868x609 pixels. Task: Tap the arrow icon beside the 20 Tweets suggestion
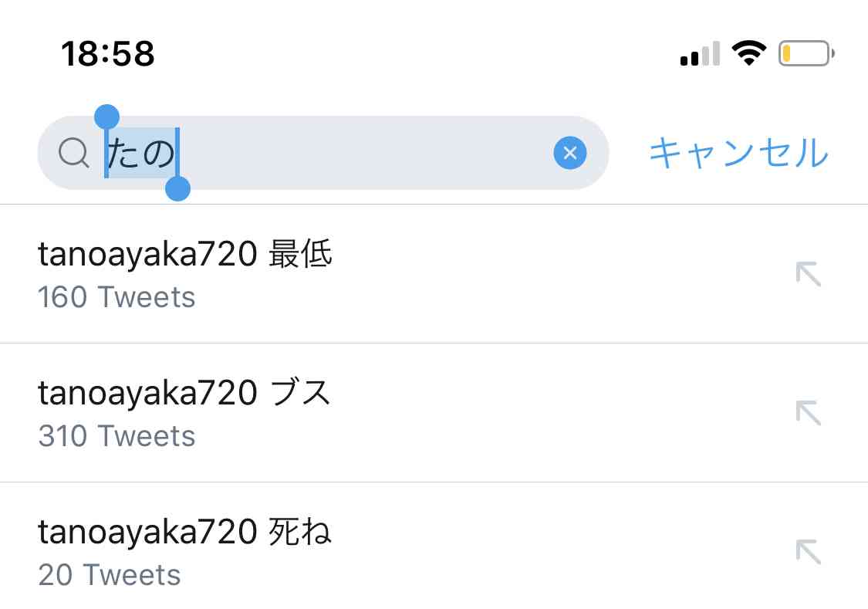[809, 552]
